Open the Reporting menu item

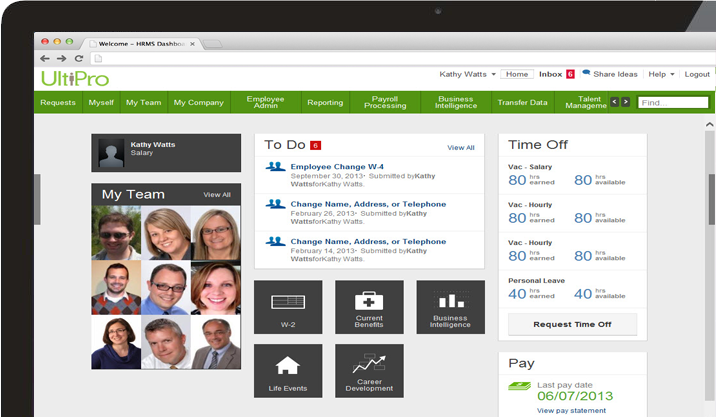coord(325,102)
